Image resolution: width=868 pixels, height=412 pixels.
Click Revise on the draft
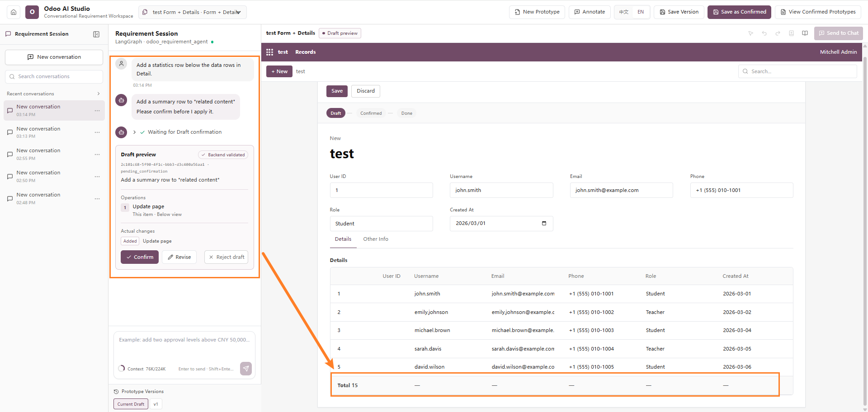[179, 257]
